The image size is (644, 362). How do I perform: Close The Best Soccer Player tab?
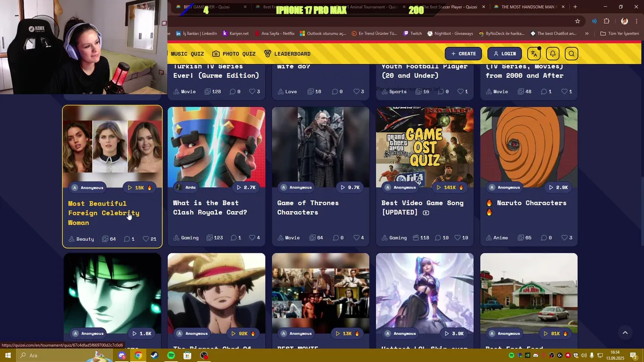484,7
